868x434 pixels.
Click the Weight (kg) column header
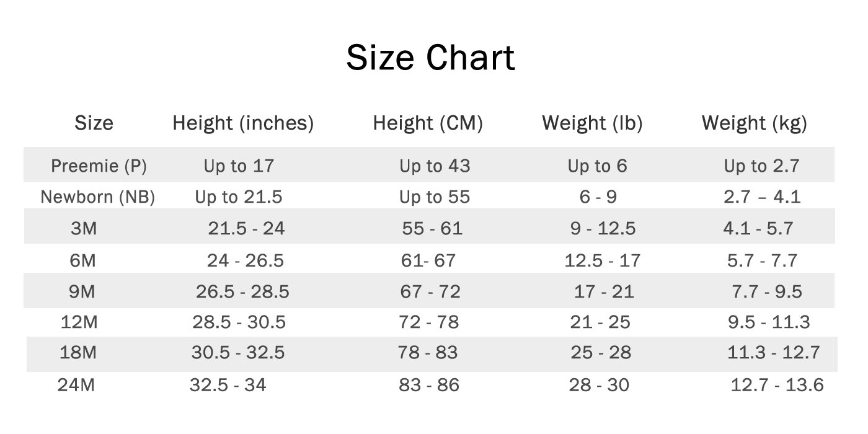pyautogui.click(x=755, y=123)
